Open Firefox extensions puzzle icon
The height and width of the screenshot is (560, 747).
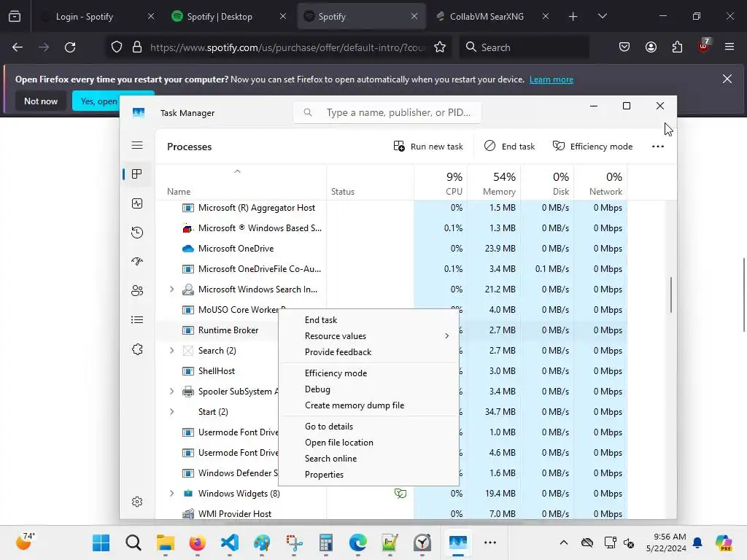pos(677,47)
